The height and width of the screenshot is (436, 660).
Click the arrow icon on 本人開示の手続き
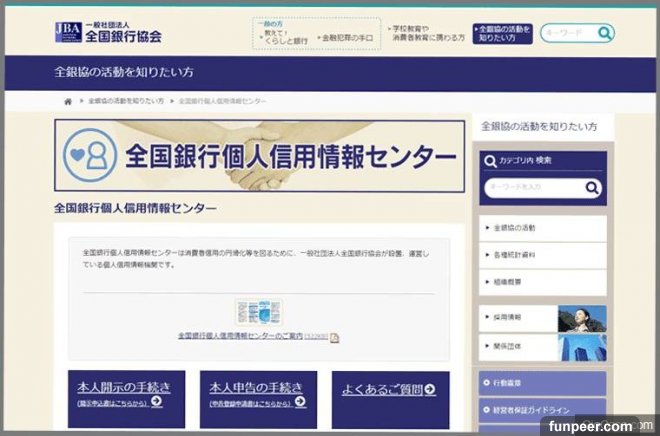156,402
